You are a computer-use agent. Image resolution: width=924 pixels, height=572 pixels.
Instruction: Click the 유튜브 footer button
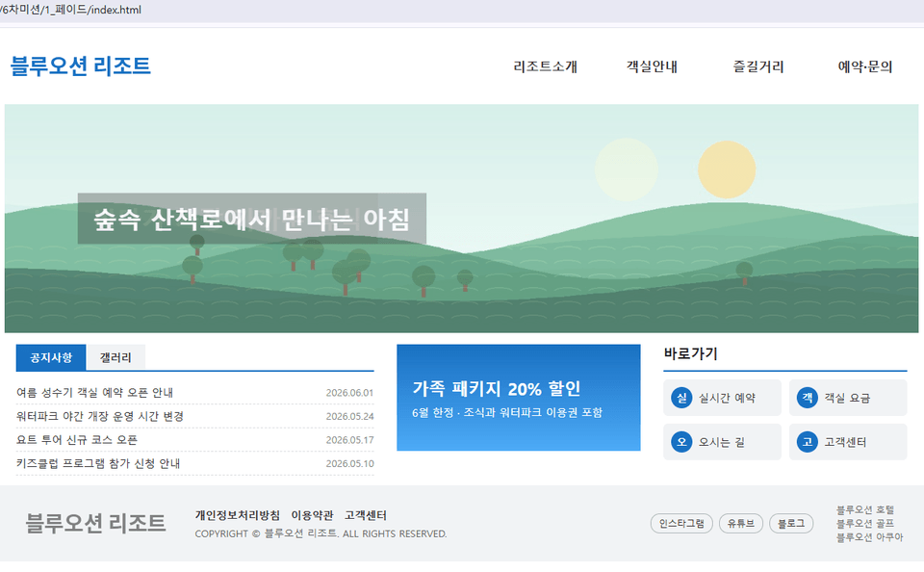point(741,524)
